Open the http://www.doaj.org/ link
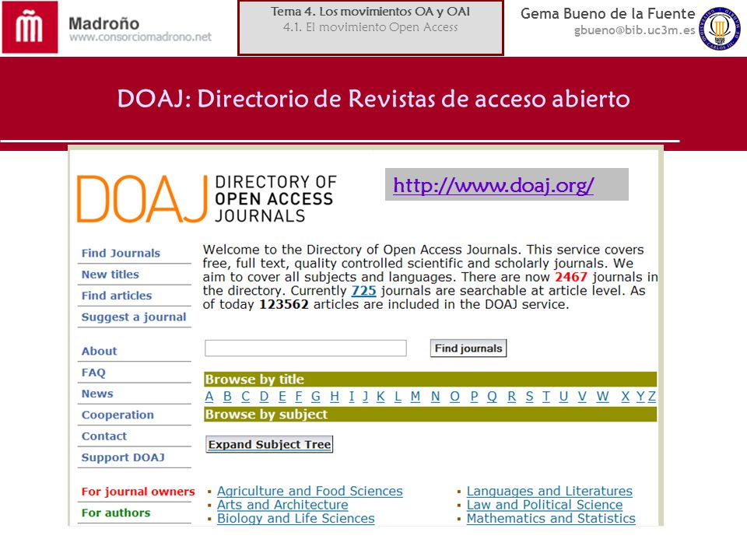 click(x=493, y=185)
